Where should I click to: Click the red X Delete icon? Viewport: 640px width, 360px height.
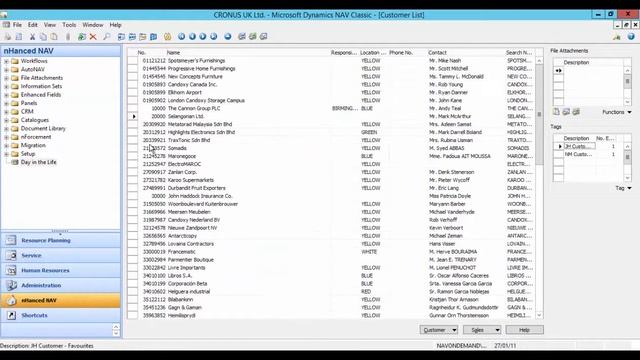[93, 37]
